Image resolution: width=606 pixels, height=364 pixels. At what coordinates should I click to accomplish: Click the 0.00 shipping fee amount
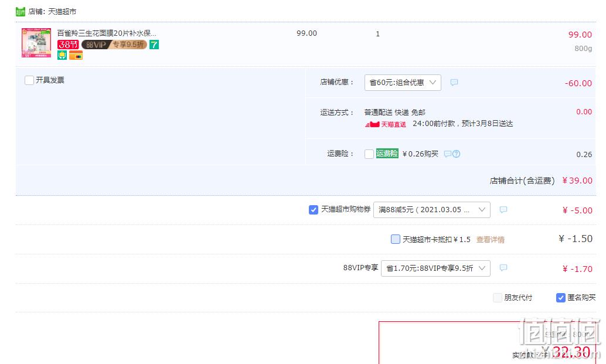pos(584,112)
